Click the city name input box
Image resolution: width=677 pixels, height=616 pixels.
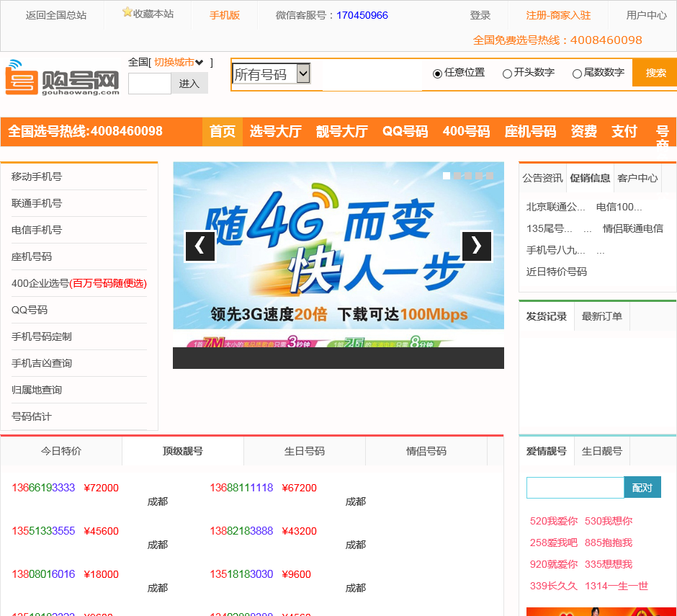[150, 84]
